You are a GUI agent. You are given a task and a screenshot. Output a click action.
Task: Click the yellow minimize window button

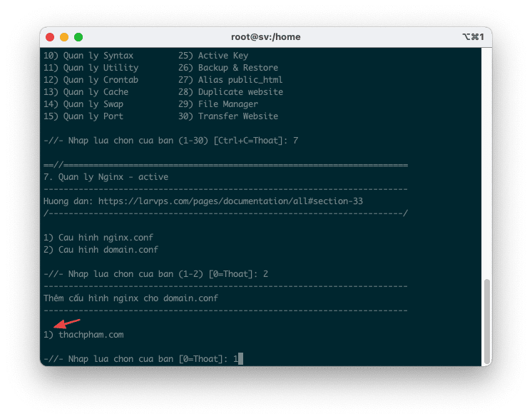[64, 37]
